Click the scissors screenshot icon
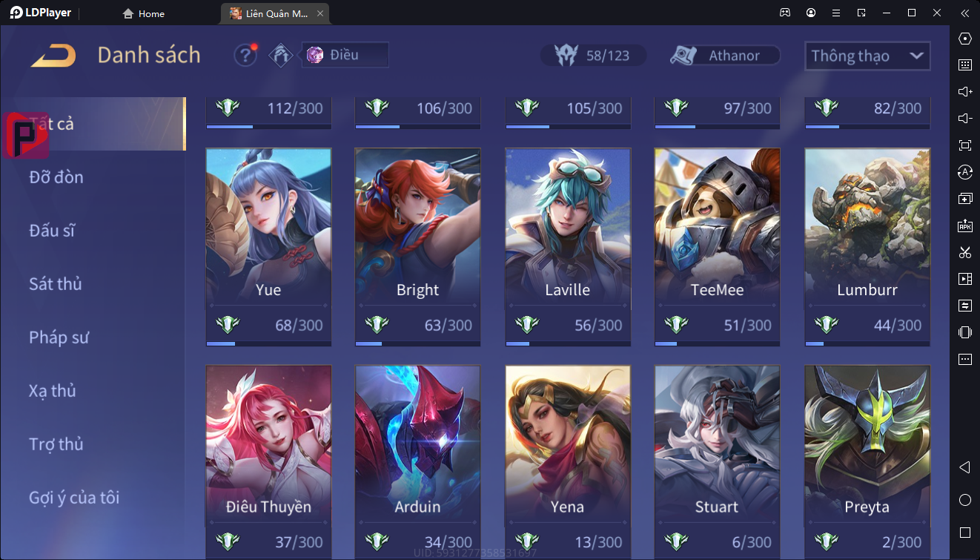Viewport: 980px width, 560px height. click(964, 252)
